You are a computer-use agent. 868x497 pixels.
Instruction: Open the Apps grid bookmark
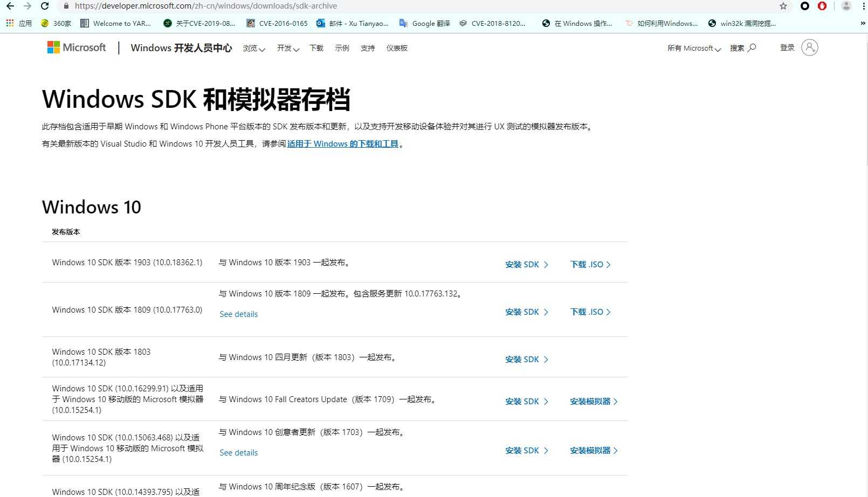19,23
